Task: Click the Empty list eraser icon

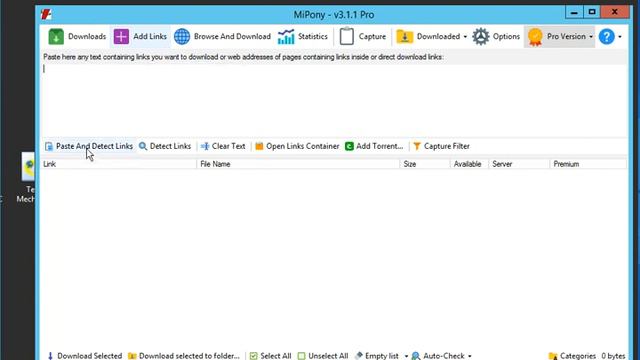Action: [359, 356]
